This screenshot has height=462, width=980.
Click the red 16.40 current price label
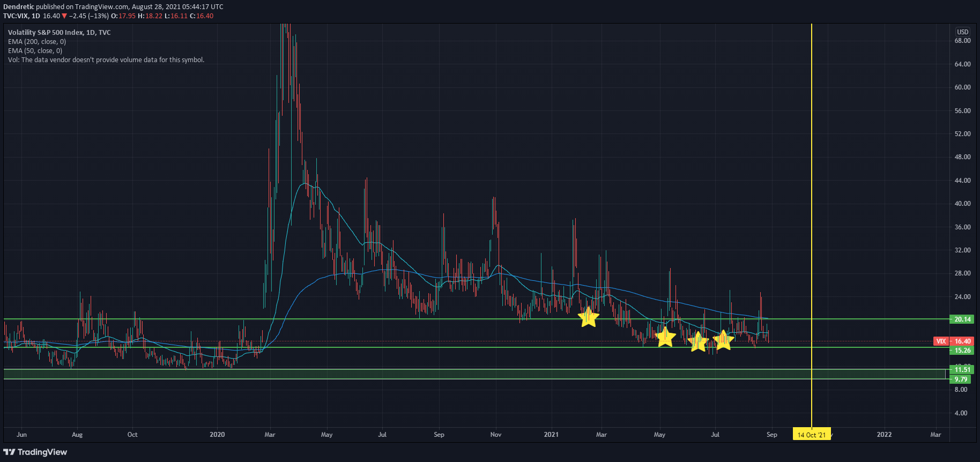pyautogui.click(x=962, y=341)
